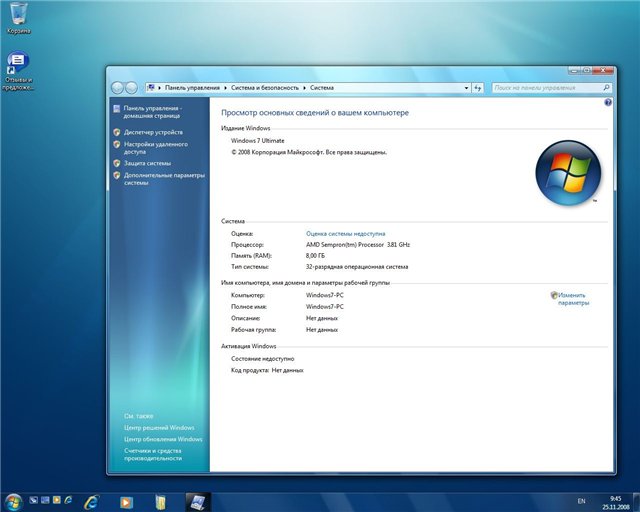Open Дополнительные параметры системы link
This screenshot has width=640, height=512.
[x=164, y=179]
